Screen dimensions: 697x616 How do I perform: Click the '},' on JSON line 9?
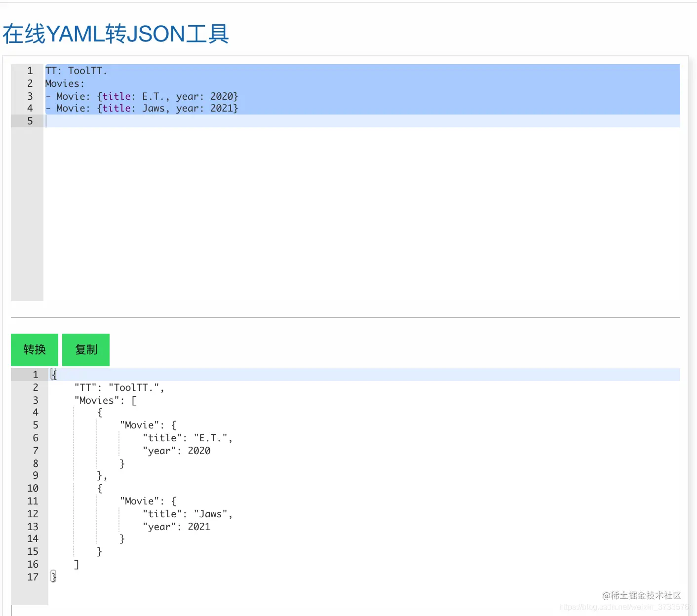click(102, 475)
